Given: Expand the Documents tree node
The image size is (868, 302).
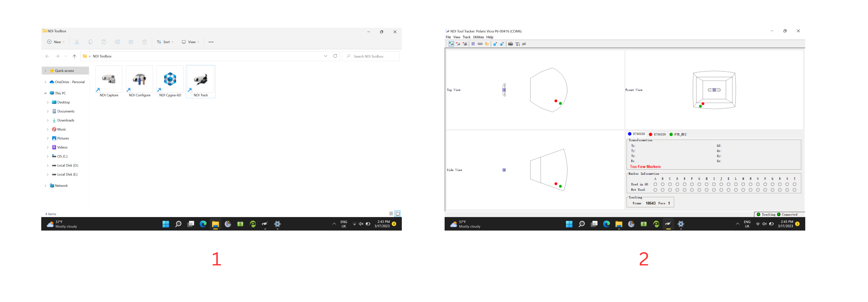Looking at the screenshot, I should pyautogui.click(x=48, y=112).
